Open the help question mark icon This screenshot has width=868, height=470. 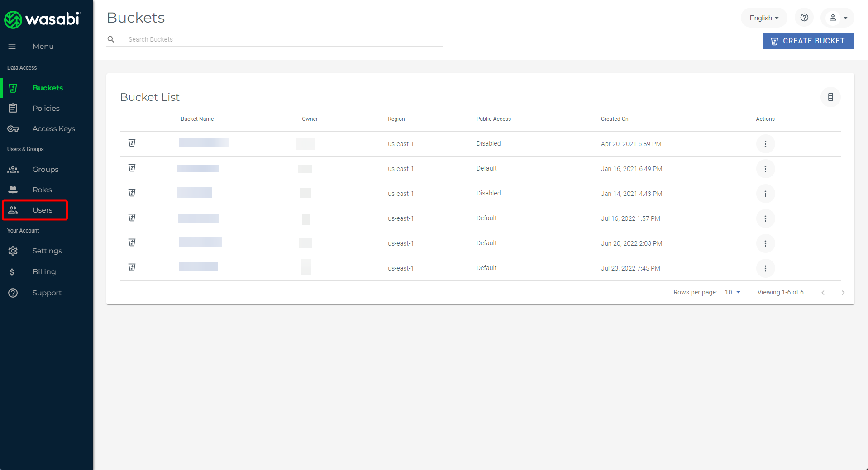[x=804, y=18]
